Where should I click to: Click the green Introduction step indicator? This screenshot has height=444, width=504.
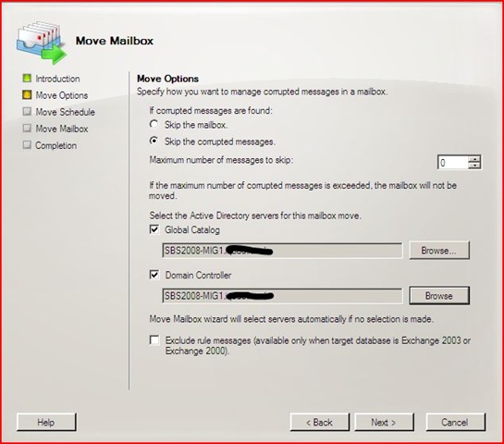[x=27, y=78]
